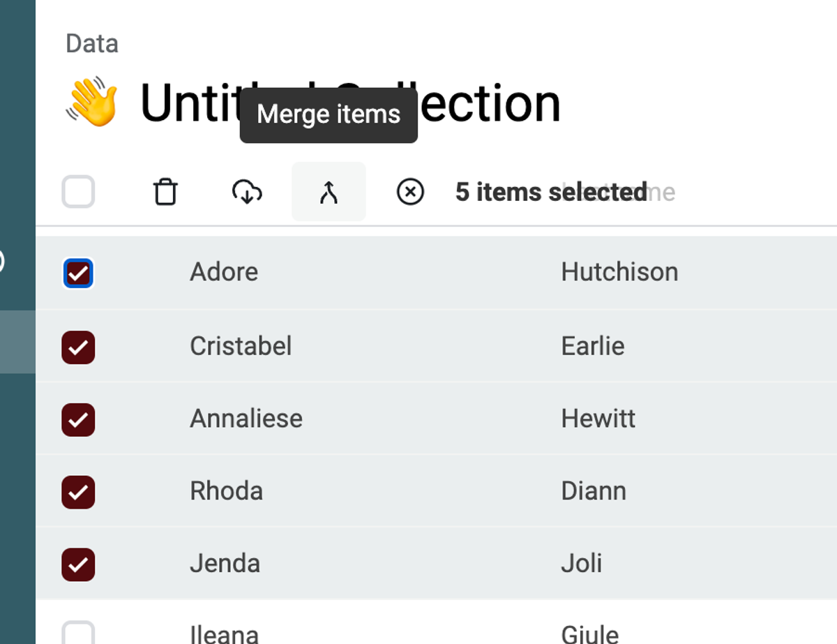The image size is (837, 644).
Task: Click the Adore first name cell
Action: [224, 272]
